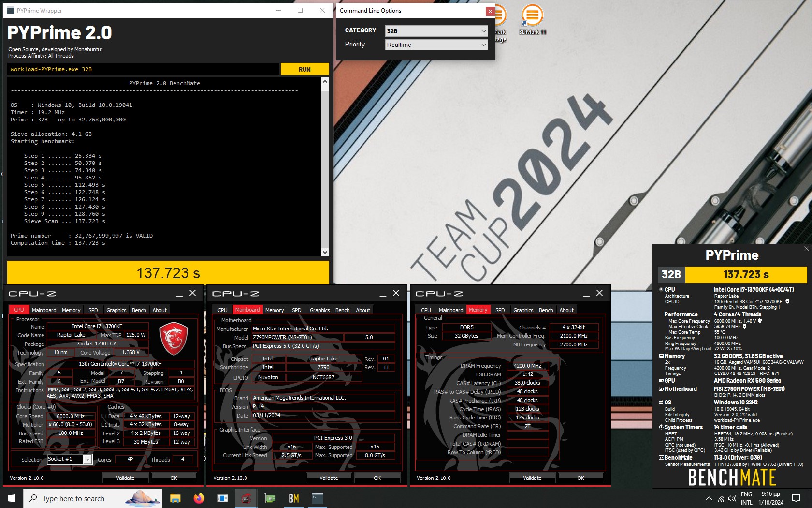The image size is (812, 508).
Task: Open File Explorer from the taskbar
Action: pos(175,498)
